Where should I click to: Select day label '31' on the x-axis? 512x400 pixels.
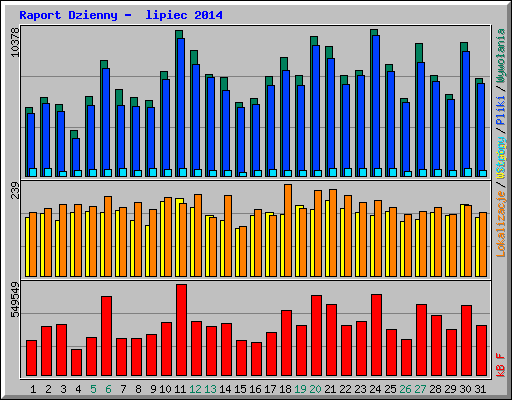click(480, 389)
